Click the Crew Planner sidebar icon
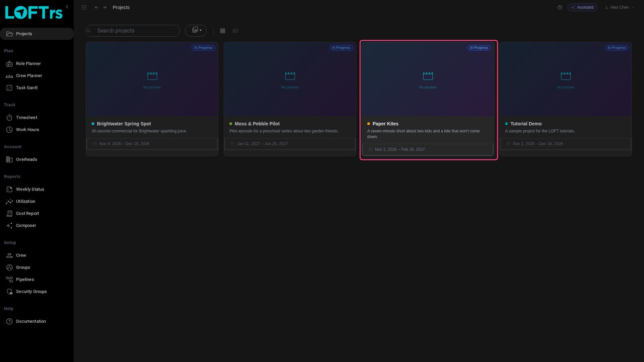 tap(9, 76)
